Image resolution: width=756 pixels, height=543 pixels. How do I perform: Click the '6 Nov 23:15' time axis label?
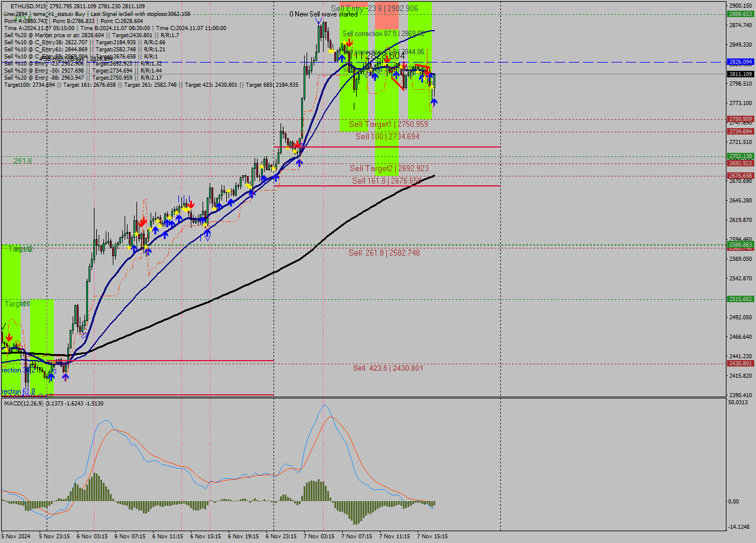coord(281,537)
